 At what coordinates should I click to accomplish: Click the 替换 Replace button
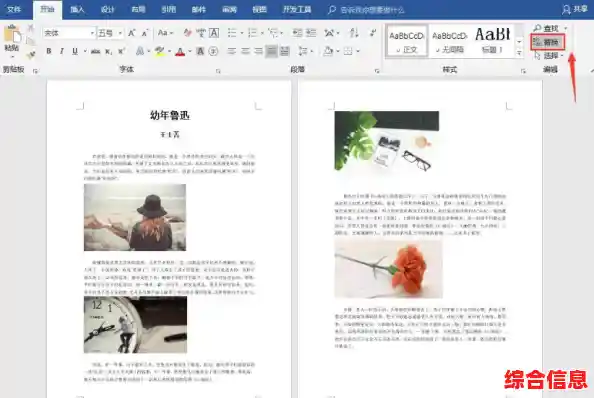548,42
